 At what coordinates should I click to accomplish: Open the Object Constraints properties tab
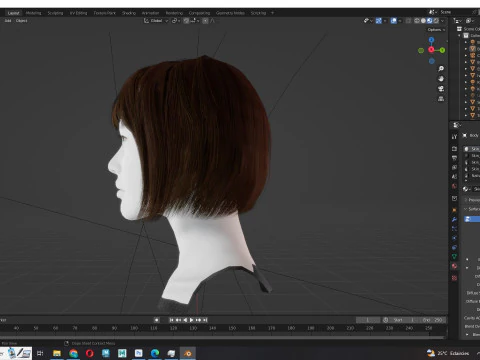(454, 247)
